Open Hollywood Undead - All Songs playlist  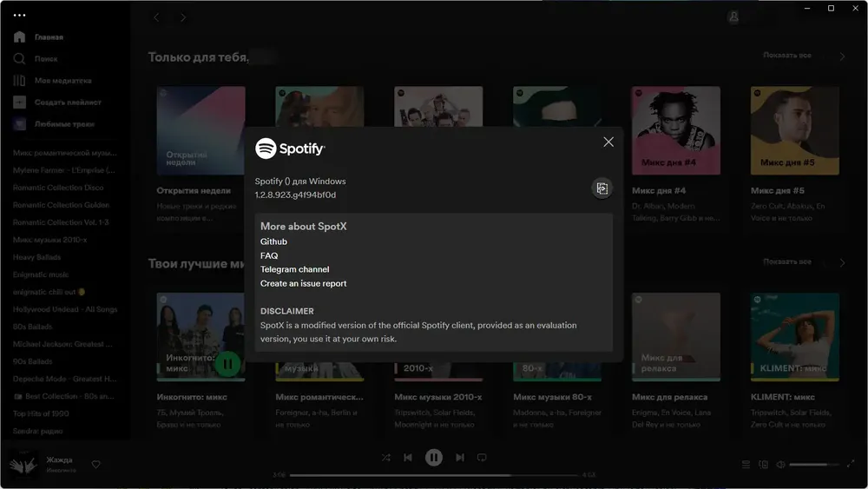click(65, 309)
